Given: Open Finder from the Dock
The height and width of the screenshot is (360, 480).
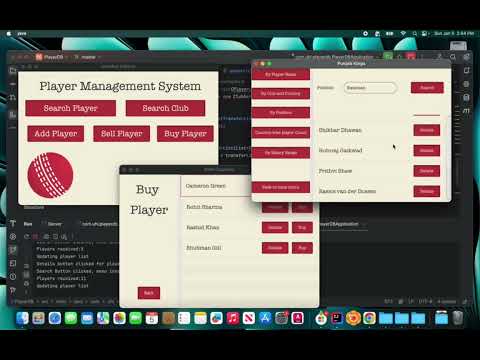Looking at the screenshot, I should 22,318.
